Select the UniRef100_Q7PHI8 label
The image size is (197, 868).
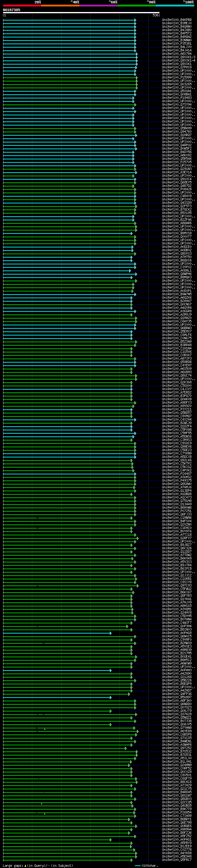point(176,67)
